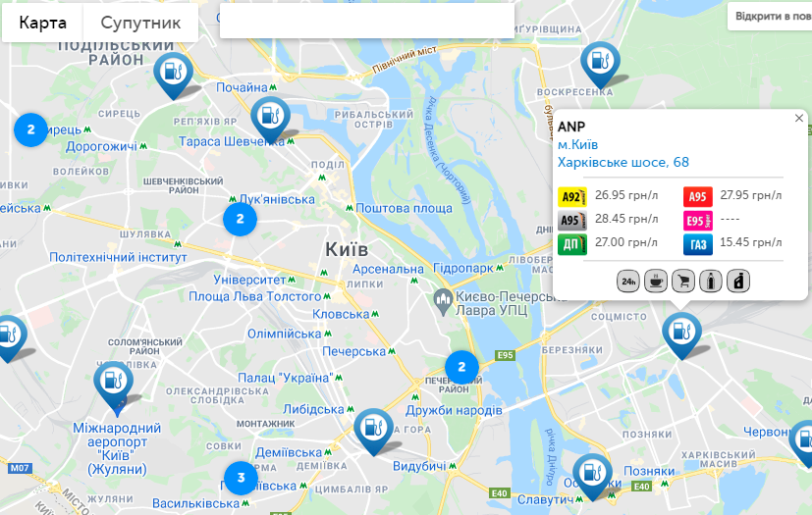This screenshot has height=515, width=812.
Task: Click the м.Київ city link
Action: pyautogui.click(x=577, y=144)
